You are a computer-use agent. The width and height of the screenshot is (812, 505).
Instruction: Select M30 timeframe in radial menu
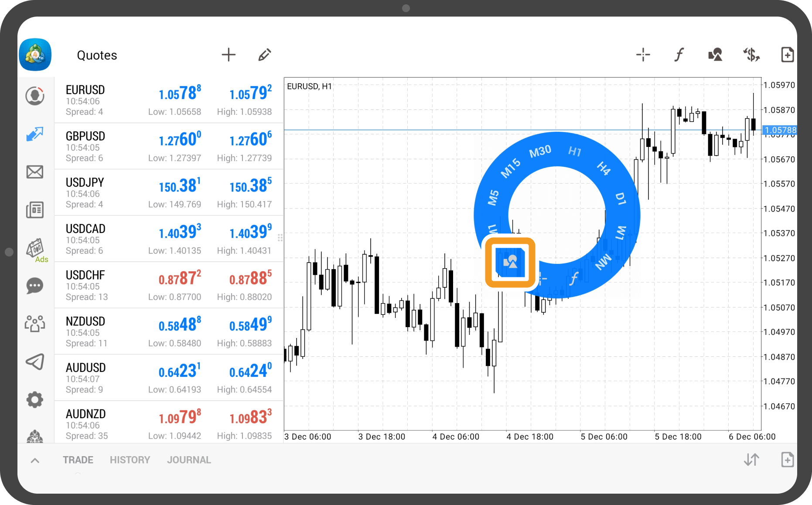[540, 151]
